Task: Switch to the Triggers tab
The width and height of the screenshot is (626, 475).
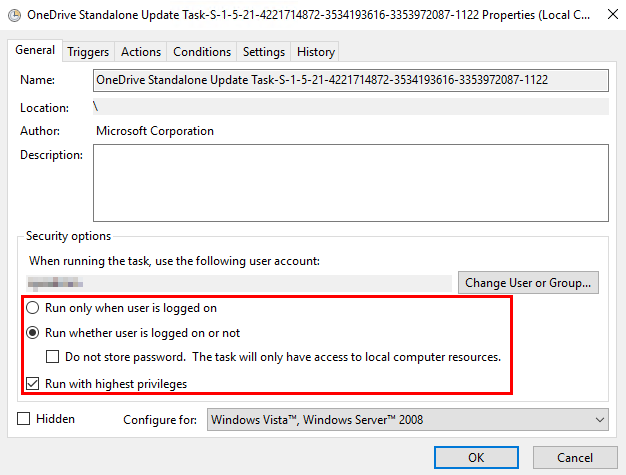Action: (x=89, y=52)
